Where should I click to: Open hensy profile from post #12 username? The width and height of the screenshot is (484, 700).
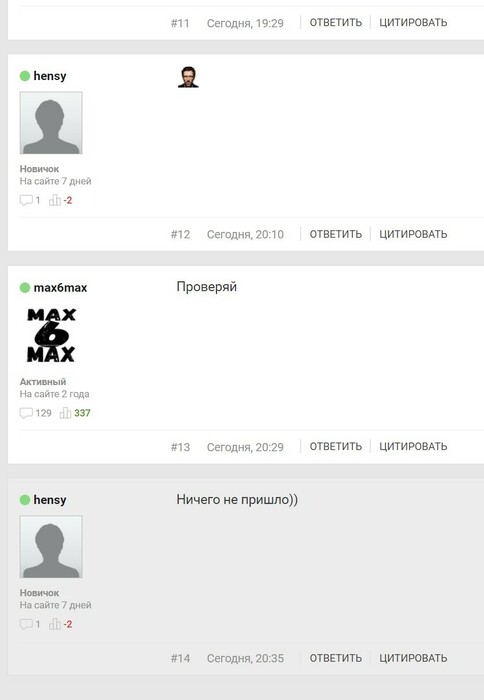point(50,76)
